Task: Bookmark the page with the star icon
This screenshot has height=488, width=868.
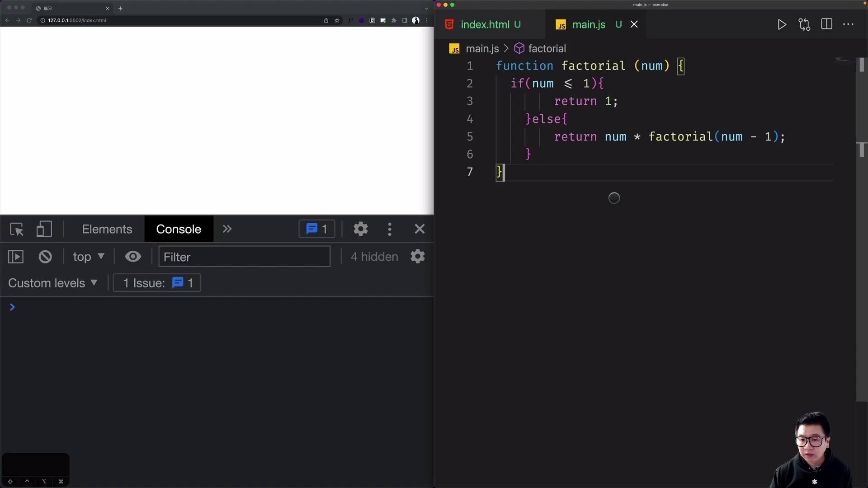Action: (337, 20)
